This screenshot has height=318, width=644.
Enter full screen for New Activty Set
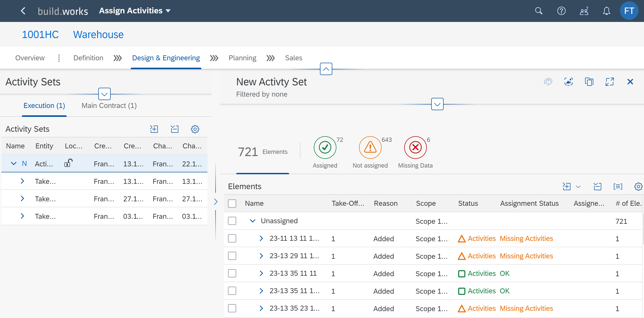click(x=610, y=82)
